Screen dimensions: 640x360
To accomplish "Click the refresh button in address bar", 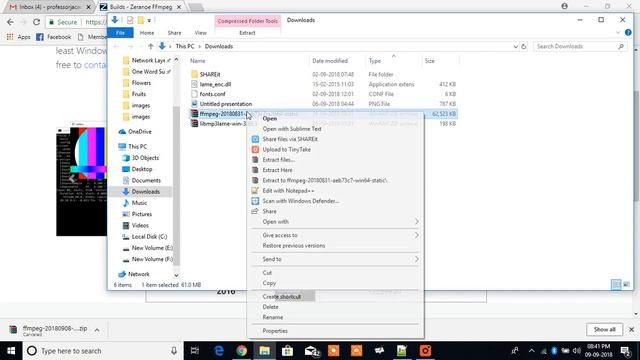I will 524,47.
